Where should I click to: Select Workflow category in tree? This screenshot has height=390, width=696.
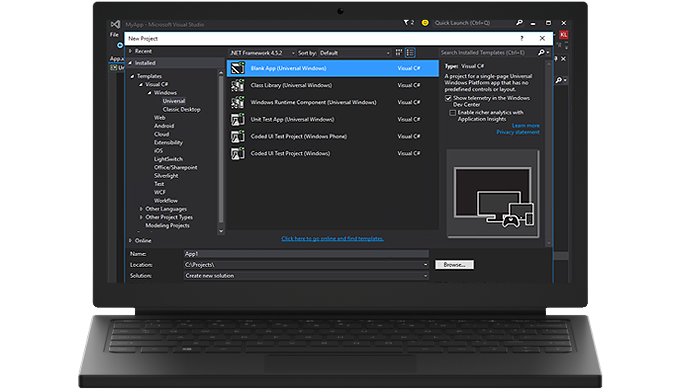(166, 201)
